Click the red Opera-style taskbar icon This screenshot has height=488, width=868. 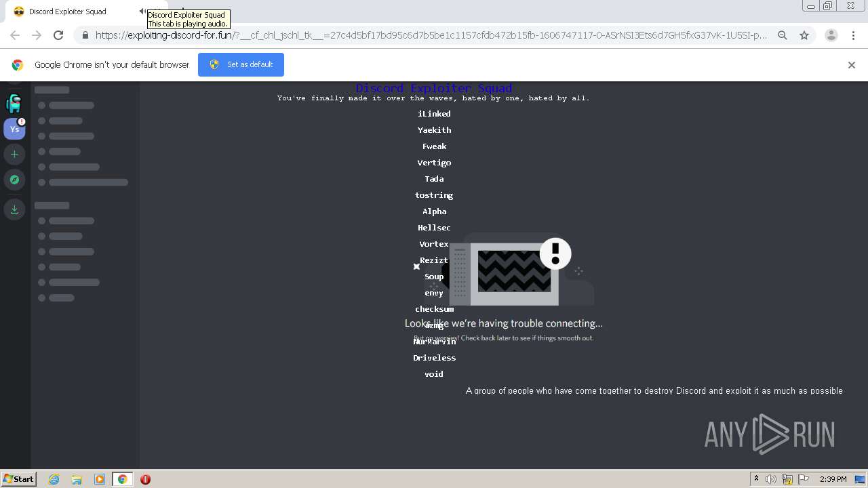click(145, 479)
